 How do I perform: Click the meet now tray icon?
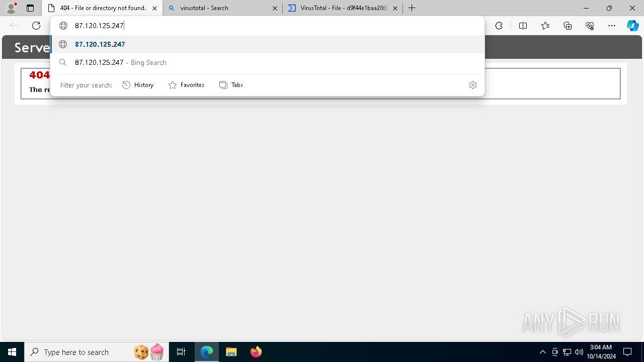tap(555, 352)
